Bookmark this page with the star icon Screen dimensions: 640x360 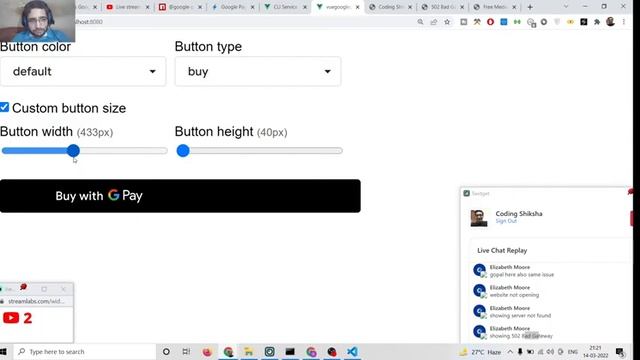[447, 22]
